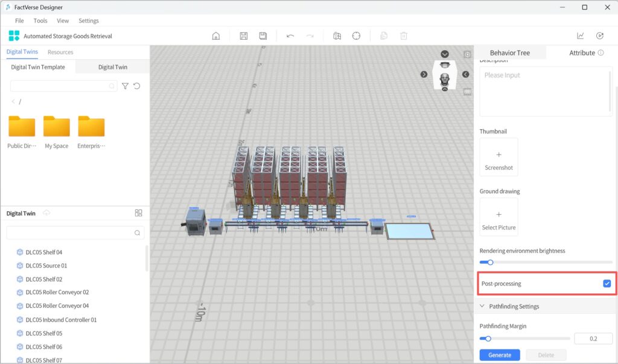This screenshot has height=364, width=618.
Task: Select DLC05 Inbound Controller 01 in list
Action: [61, 320]
